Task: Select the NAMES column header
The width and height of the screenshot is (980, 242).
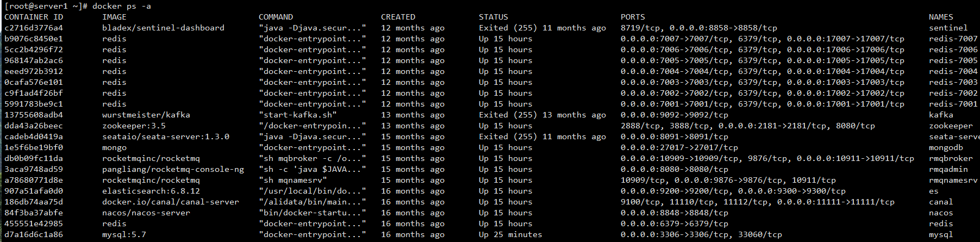Action: 941,17
